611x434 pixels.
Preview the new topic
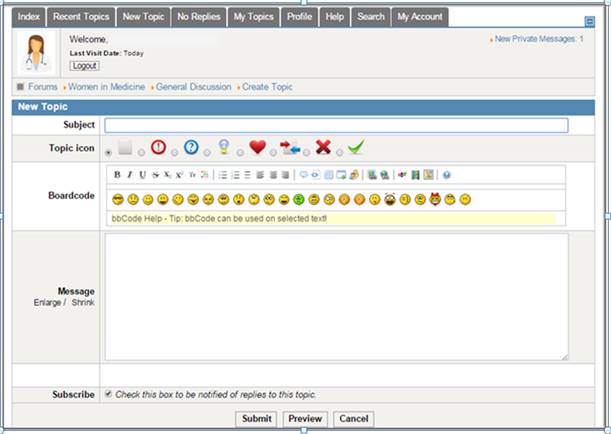point(305,419)
